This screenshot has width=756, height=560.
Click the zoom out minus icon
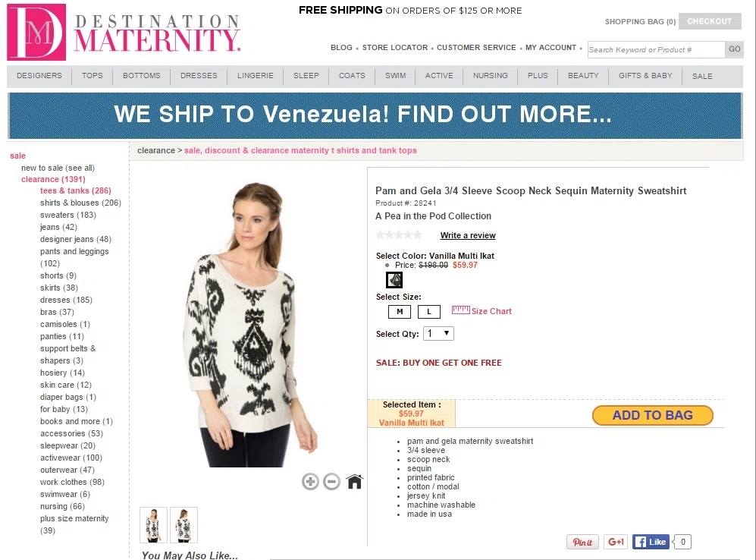click(x=331, y=481)
